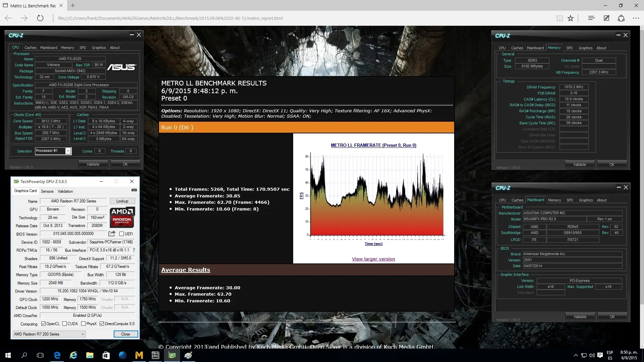
Task: Go back in the Edge browser
Action: coord(8,18)
